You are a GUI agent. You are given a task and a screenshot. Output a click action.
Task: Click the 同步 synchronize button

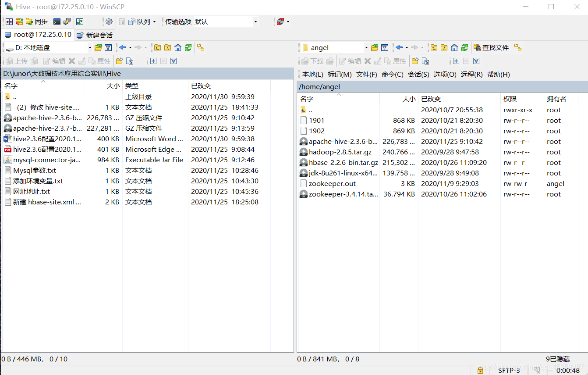point(37,21)
